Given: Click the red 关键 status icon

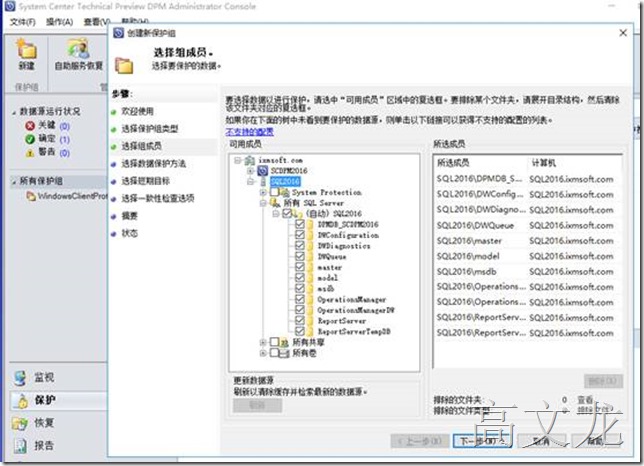Looking at the screenshot, I should pos(30,126).
